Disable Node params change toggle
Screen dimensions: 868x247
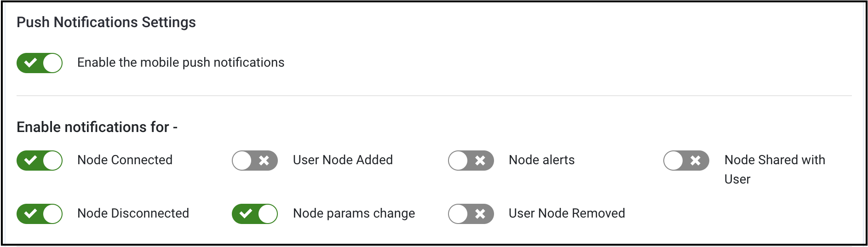[x=255, y=214]
